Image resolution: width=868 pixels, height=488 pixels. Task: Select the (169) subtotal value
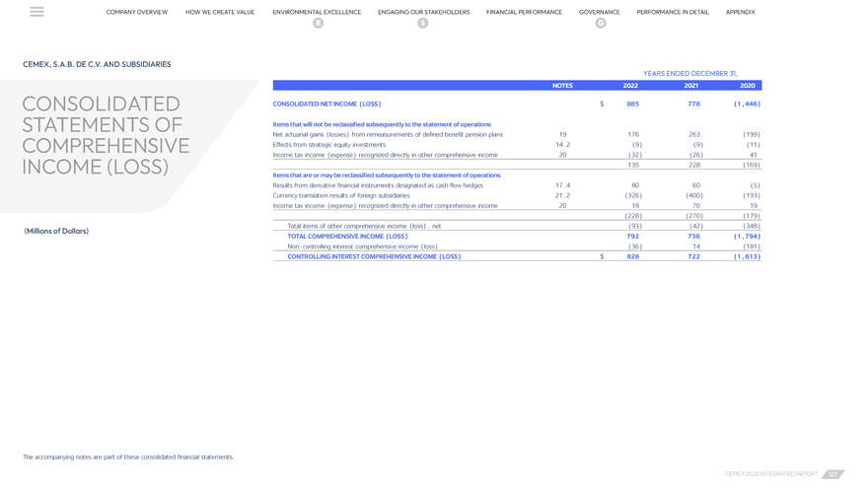click(x=752, y=165)
